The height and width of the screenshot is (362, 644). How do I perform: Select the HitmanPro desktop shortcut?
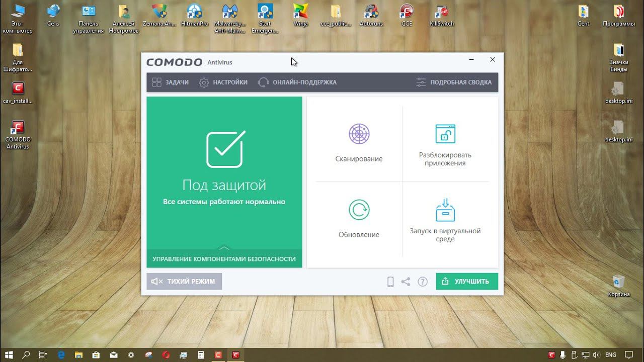(x=194, y=16)
